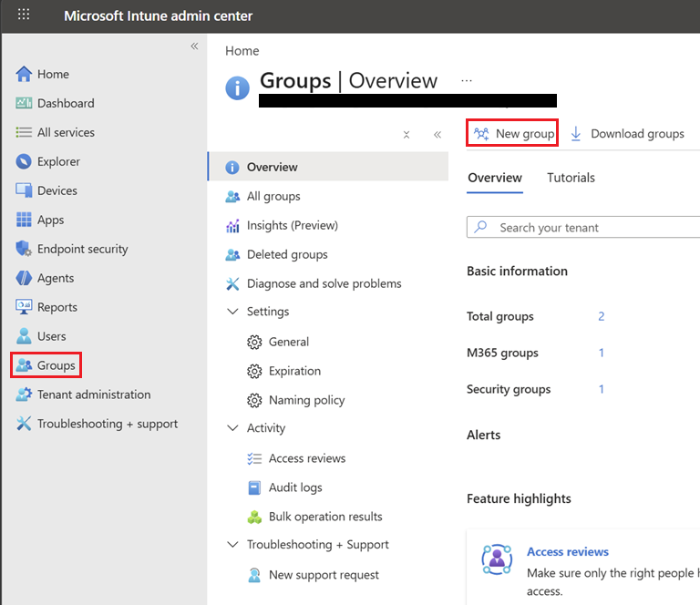Image resolution: width=700 pixels, height=605 pixels.
Task: Click the 'Feature highlights' heading text
Action: click(519, 498)
